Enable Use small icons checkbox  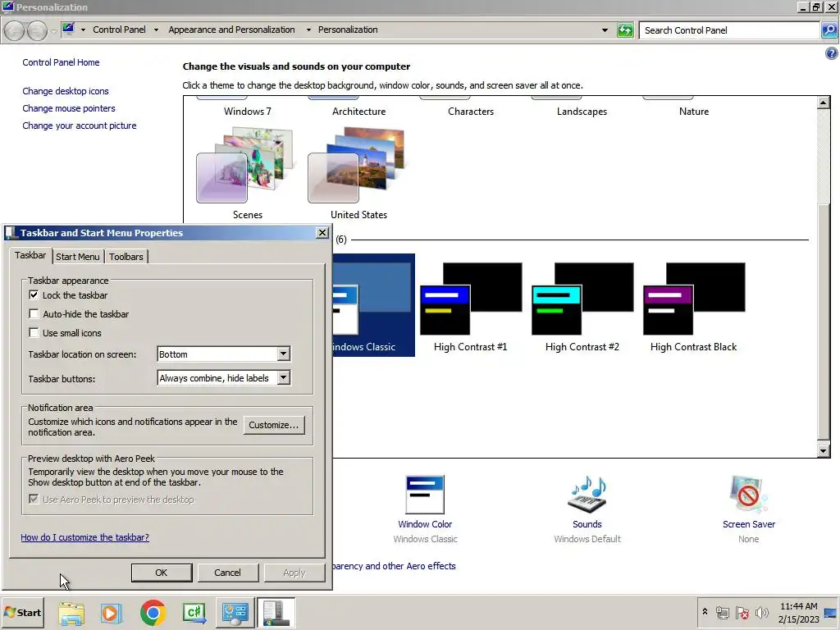34,333
